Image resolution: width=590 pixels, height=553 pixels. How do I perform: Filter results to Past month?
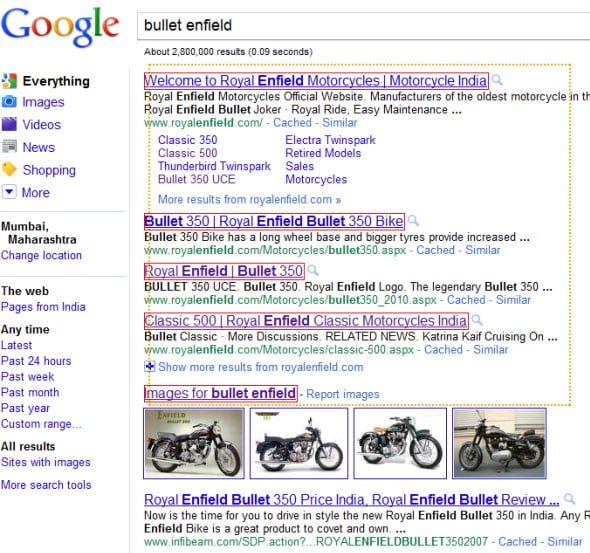pyautogui.click(x=30, y=392)
